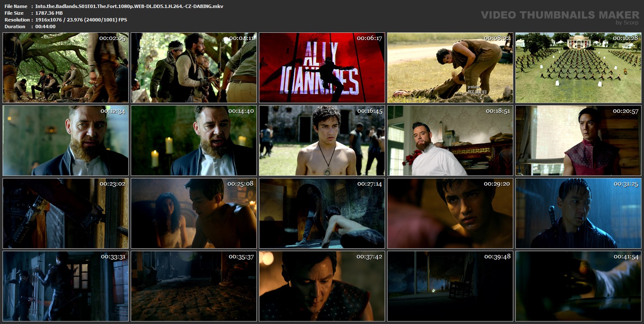Open the bearded man thumbnail at 00:12:34
This screenshot has width=644, height=324.
(66, 141)
